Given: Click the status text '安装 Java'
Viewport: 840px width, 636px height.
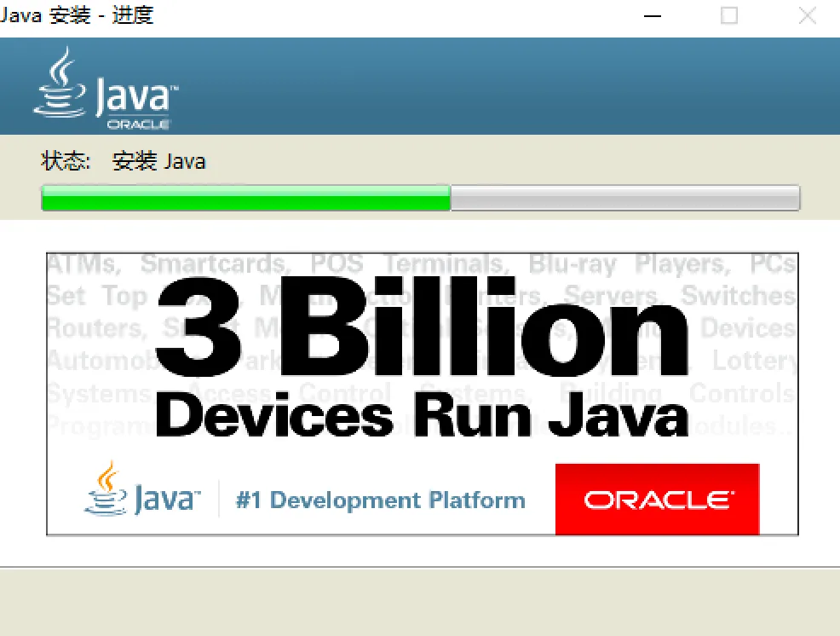Looking at the screenshot, I should [x=159, y=161].
